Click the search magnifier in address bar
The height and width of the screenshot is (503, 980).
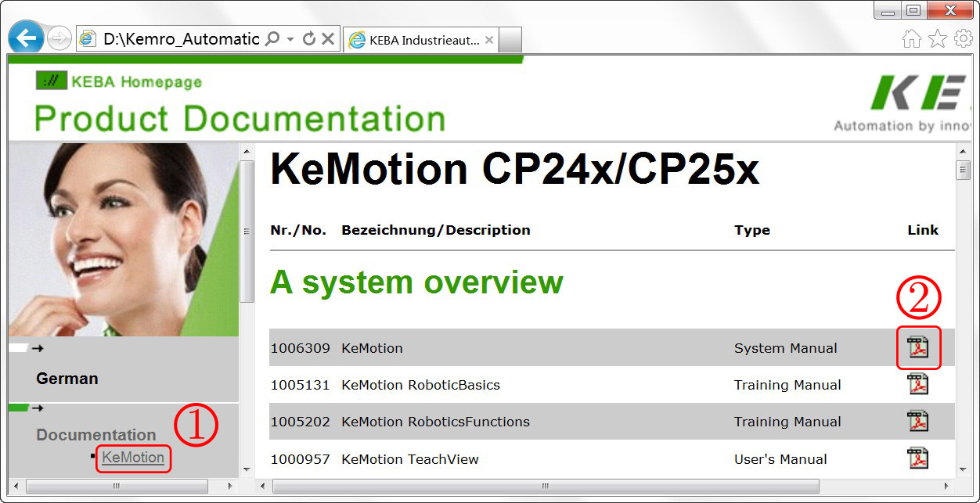(272, 38)
